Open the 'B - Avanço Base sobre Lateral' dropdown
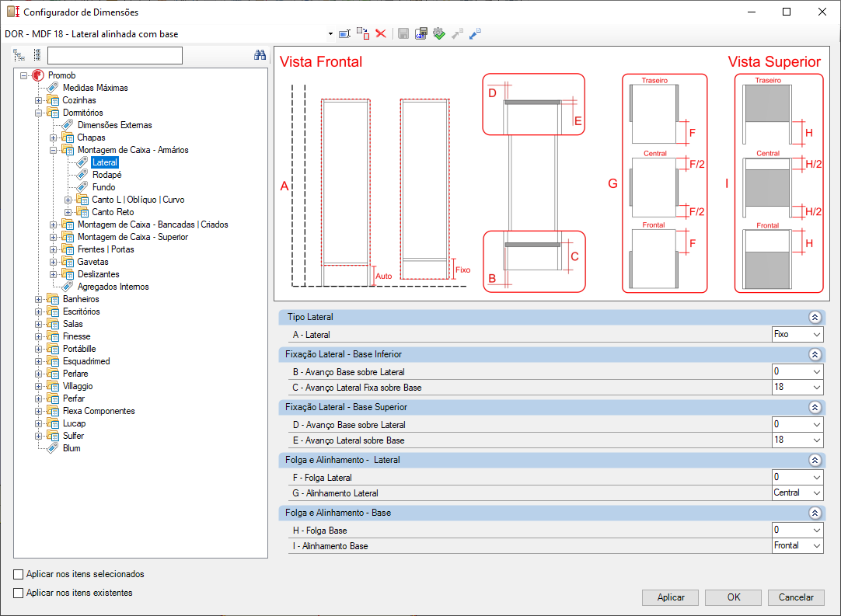841x616 pixels. 797,371
